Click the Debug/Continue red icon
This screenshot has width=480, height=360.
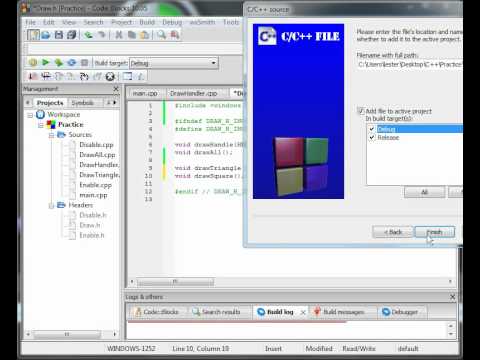pyautogui.click(x=32, y=77)
